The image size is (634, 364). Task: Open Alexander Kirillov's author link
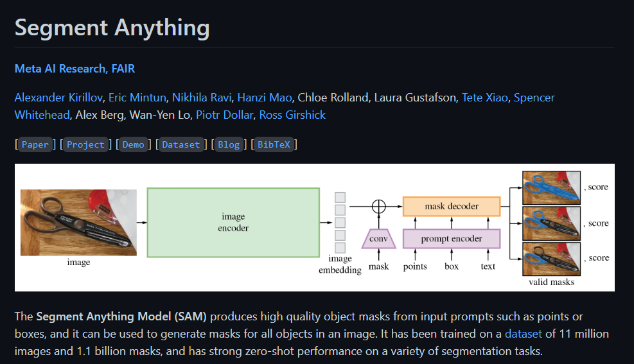pyautogui.click(x=58, y=98)
